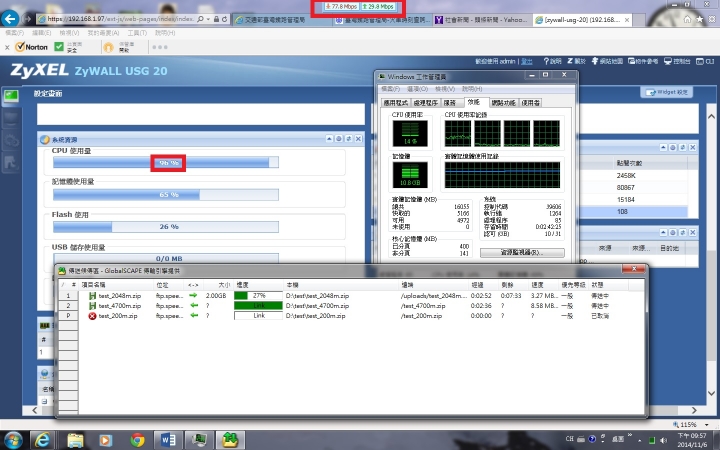Viewport: 720px width, 450px height.
Task: Click the browser forward arrow button
Action: pos(28,19)
